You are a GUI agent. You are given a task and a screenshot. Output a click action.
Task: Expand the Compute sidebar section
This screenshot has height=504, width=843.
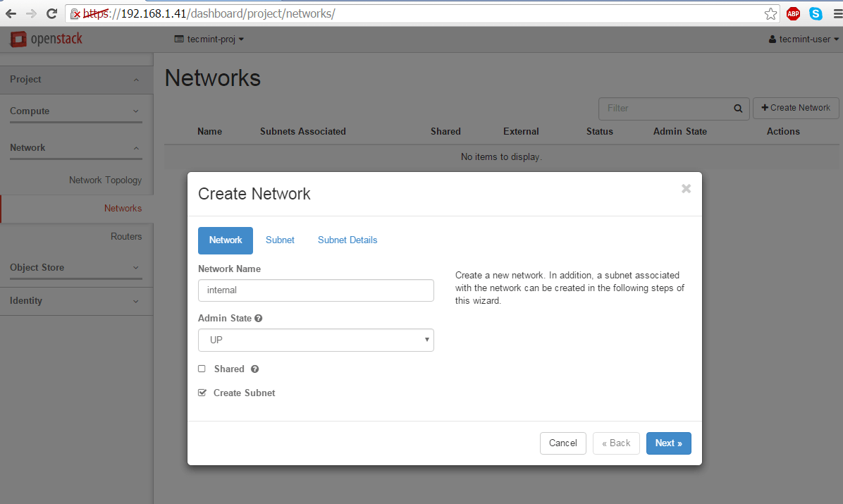(76, 111)
